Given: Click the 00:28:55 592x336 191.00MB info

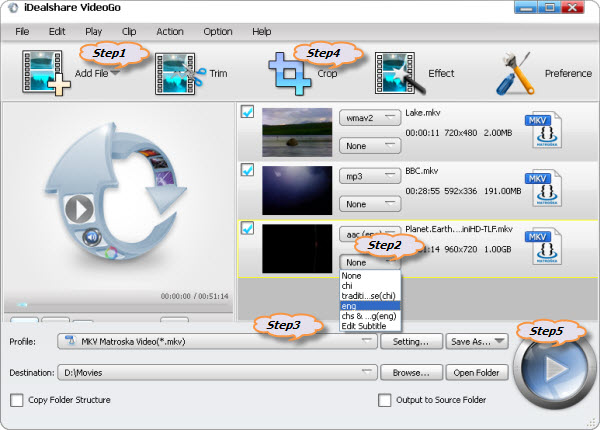Looking at the screenshot, I should [463, 191].
